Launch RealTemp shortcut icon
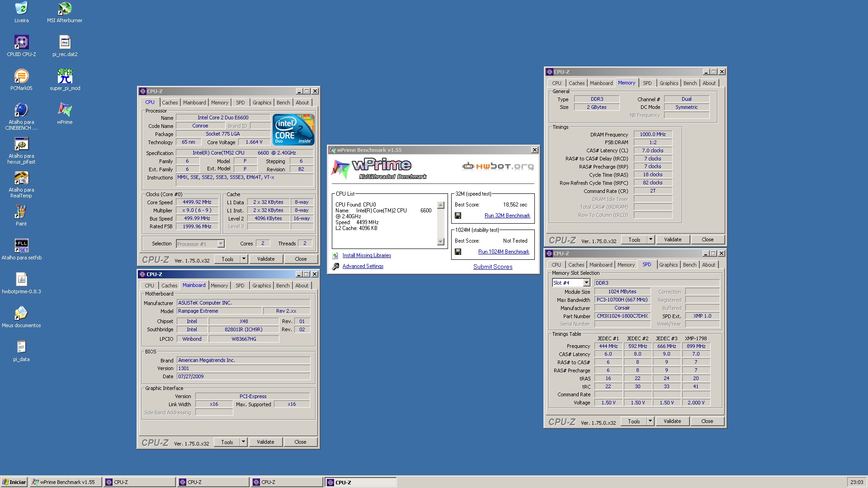The width and height of the screenshot is (868, 488). click(x=21, y=178)
